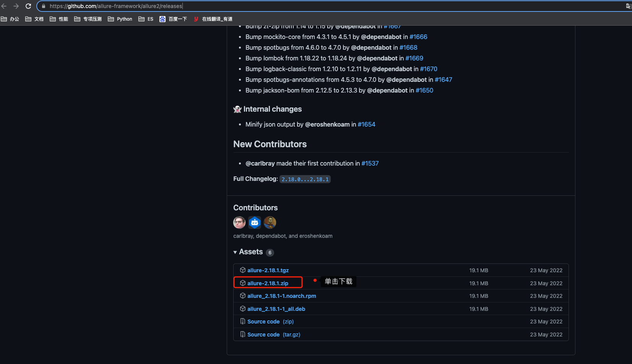The width and height of the screenshot is (632, 364).
Task: Open the blue dependabot robot avatar
Action: pos(255,223)
